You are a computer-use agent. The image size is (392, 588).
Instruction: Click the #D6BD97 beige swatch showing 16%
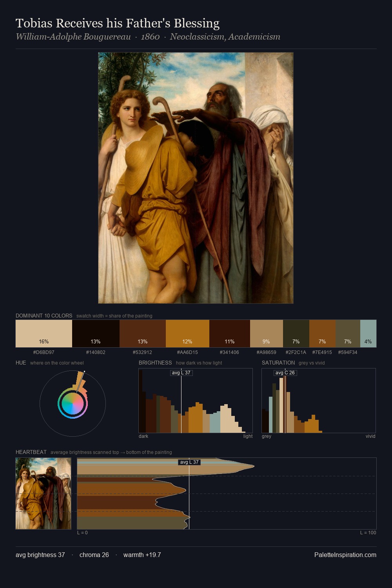point(44,334)
